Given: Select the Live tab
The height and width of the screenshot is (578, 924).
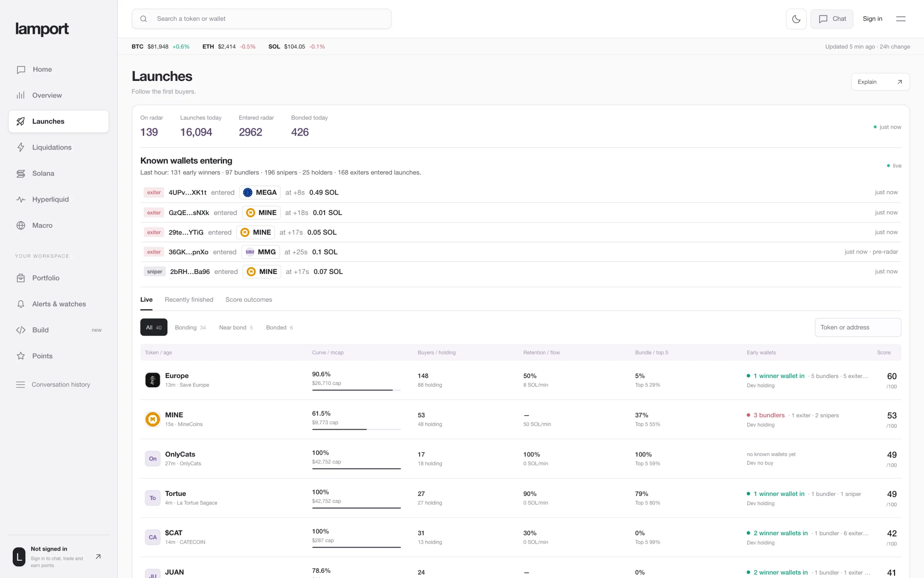Looking at the screenshot, I should pos(146,299).
